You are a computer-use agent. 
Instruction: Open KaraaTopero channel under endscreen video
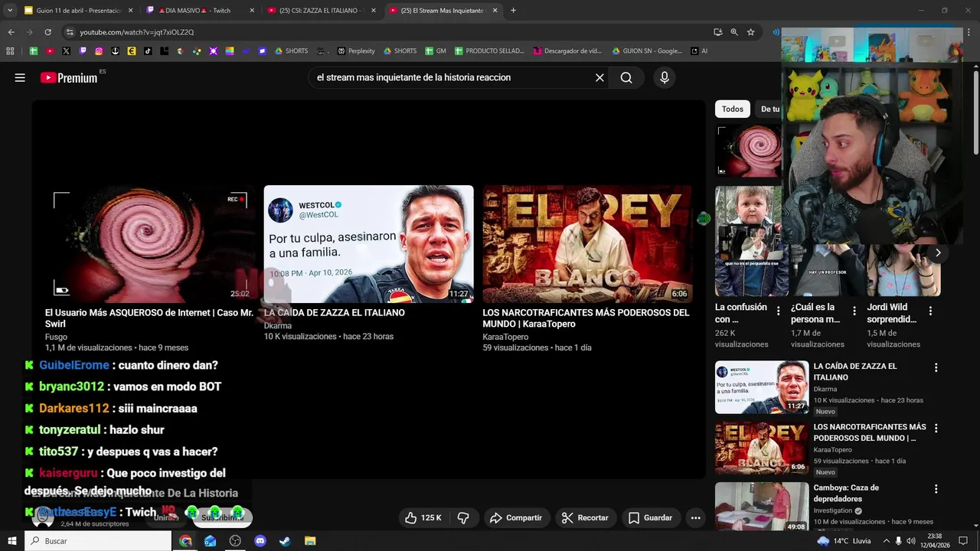pyautogui.click(x=505, y=337)
